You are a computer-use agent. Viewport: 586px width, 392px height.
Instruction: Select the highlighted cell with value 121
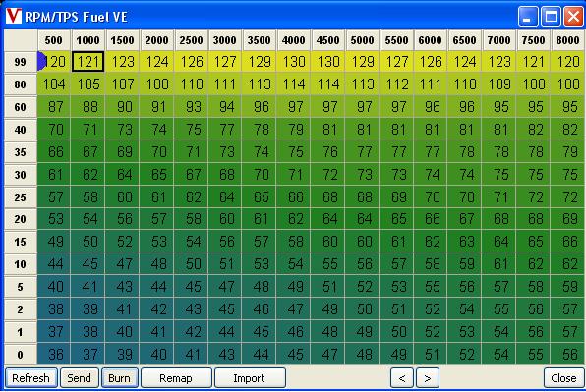point(88,62)
